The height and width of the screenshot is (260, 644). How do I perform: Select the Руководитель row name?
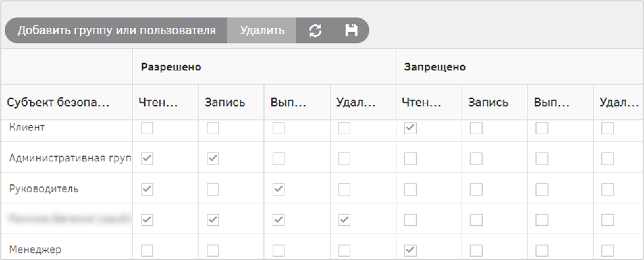(x=43, y=189)
